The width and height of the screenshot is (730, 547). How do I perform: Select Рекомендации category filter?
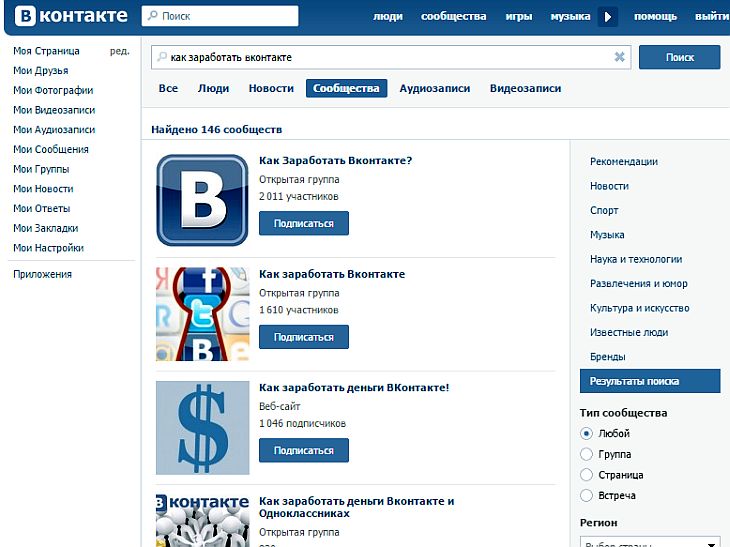[x=624, y=162]
